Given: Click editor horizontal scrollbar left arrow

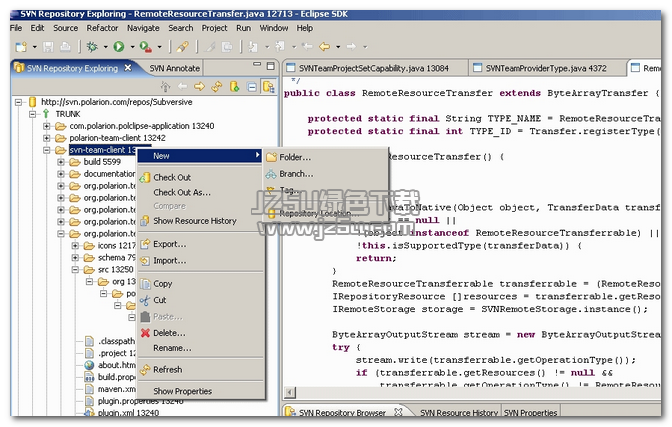Looking at the screenshot, I should (x=290, y=392).
